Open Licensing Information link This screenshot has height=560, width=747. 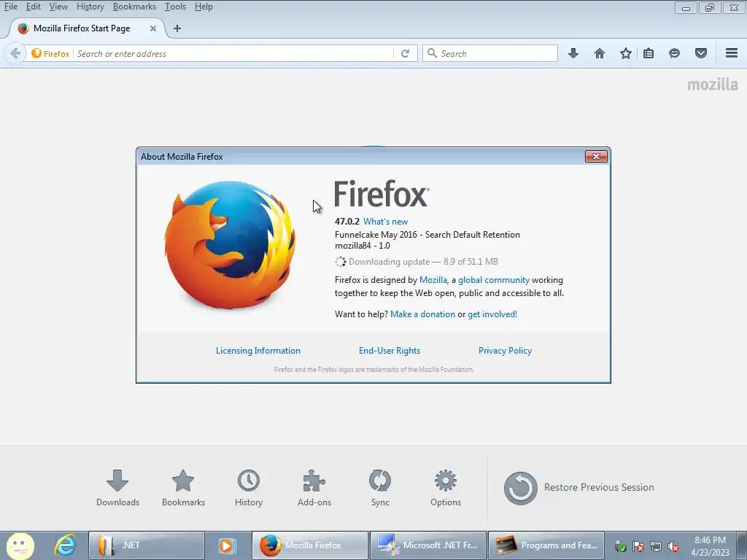258,351
